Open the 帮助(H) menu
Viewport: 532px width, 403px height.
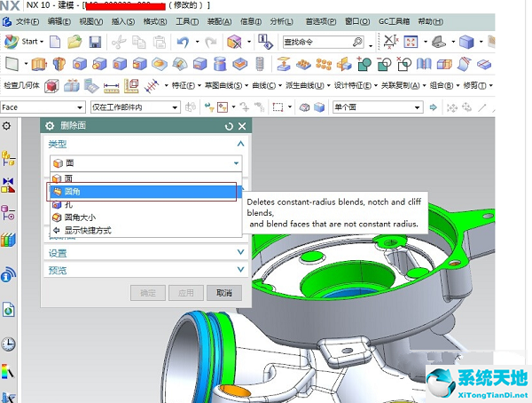[x=430, y=21]
